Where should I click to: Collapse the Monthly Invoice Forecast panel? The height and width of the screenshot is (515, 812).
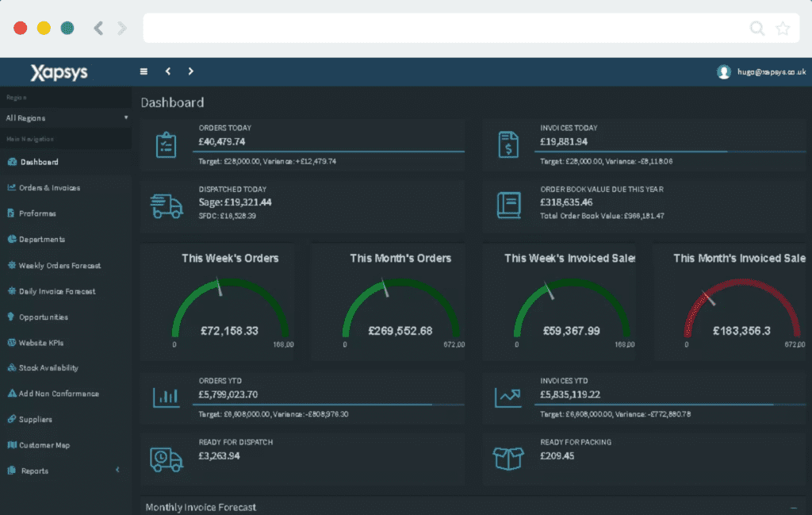point(794,507)
